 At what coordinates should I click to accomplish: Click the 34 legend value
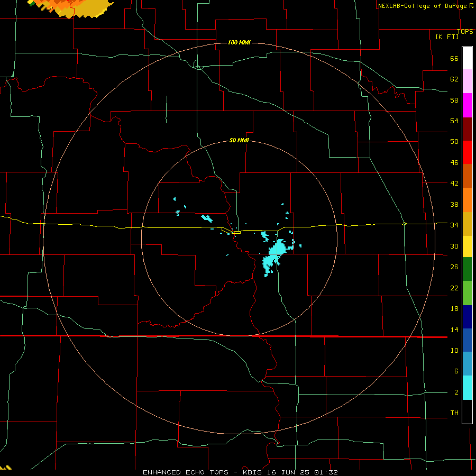(454, 225)
